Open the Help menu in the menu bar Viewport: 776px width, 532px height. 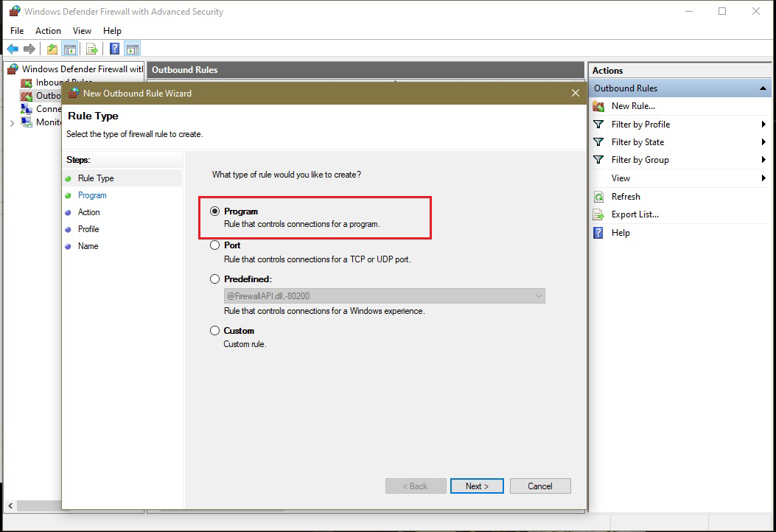112,31
